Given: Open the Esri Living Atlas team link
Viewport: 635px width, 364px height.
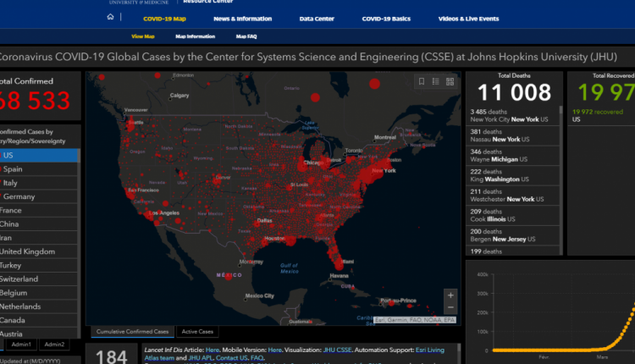Looking at the screenshot, I should click(x=429, y=350).
